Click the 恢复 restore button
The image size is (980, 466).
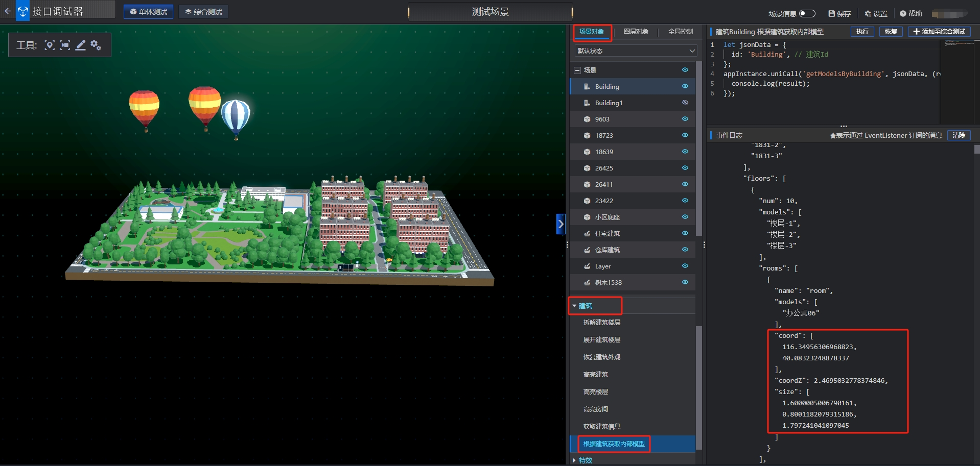pyautogui.click(x=891, y=32)
